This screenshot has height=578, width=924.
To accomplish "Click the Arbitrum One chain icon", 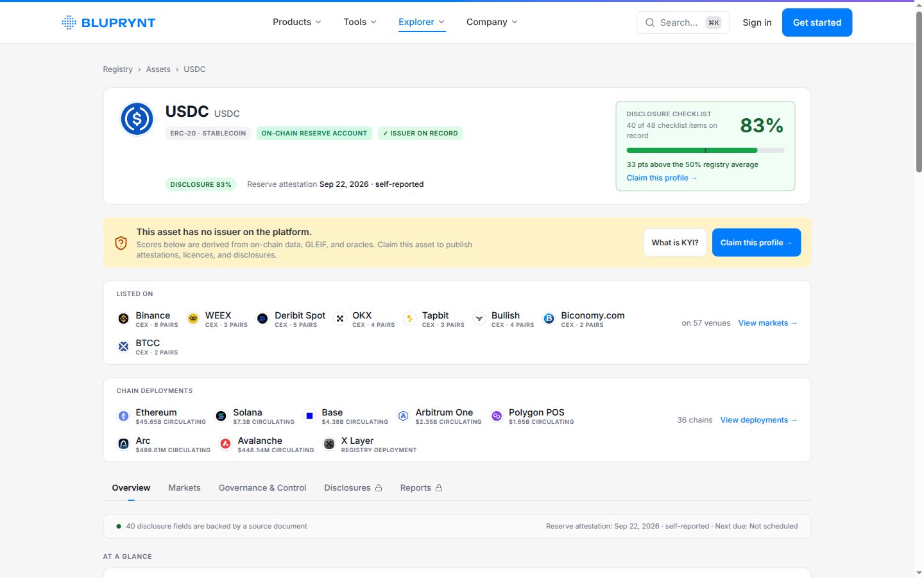I will (x=403, y=416).
